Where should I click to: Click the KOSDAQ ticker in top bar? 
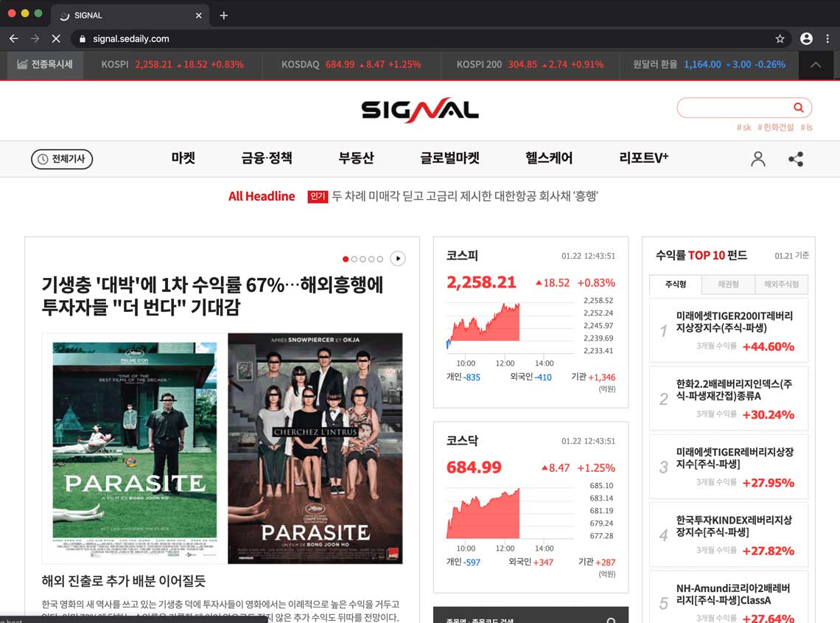click(351, 65)
